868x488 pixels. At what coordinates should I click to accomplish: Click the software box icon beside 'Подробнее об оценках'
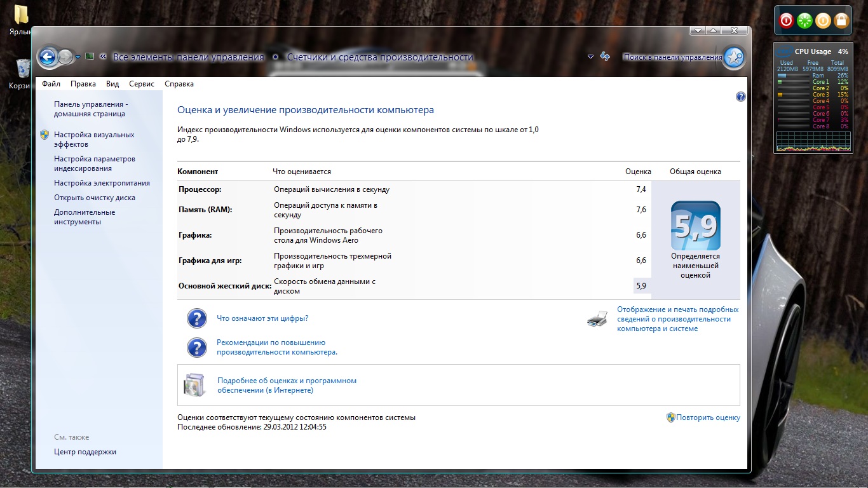pos(194,385)
